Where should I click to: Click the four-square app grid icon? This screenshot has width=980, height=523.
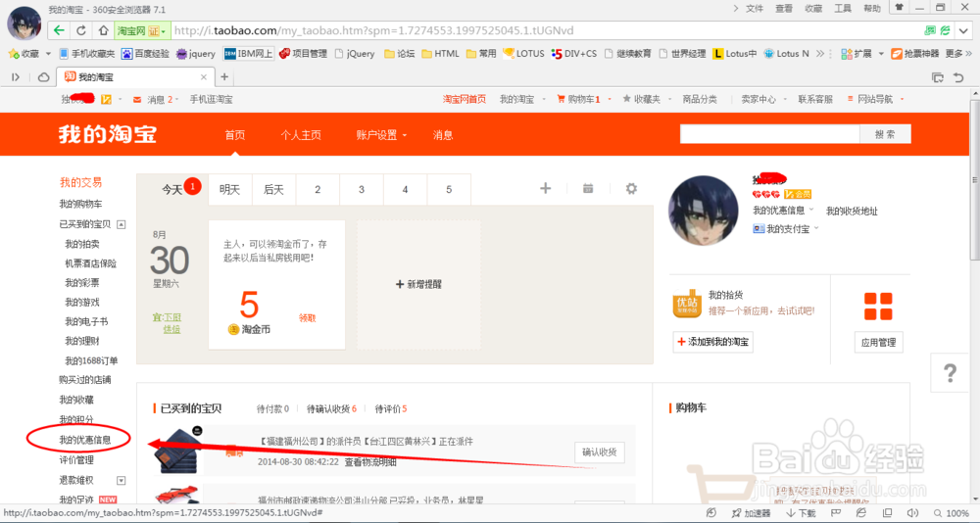point(878,307)
